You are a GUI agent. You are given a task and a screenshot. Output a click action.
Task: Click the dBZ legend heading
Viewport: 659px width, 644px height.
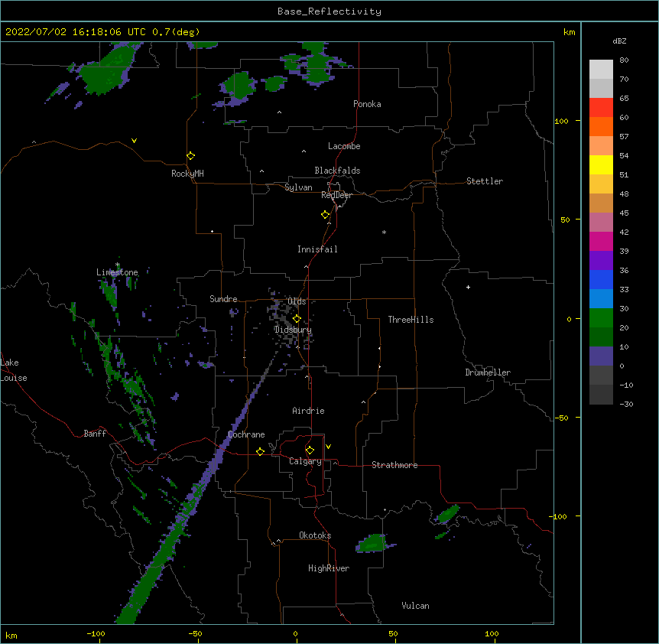click(x=619, y=41)
